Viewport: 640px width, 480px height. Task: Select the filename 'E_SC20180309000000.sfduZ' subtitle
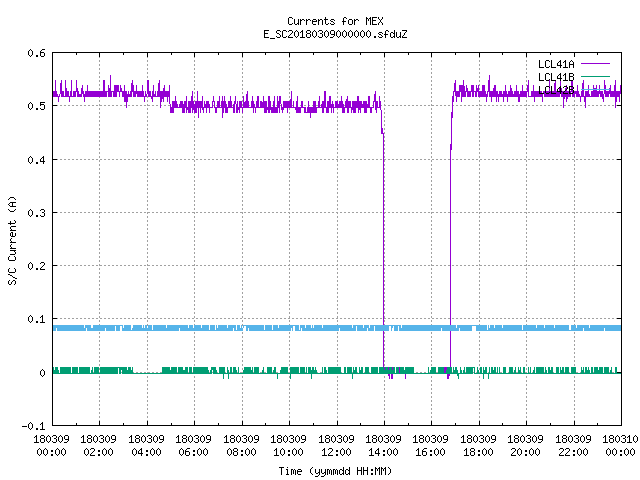[335, 34]
